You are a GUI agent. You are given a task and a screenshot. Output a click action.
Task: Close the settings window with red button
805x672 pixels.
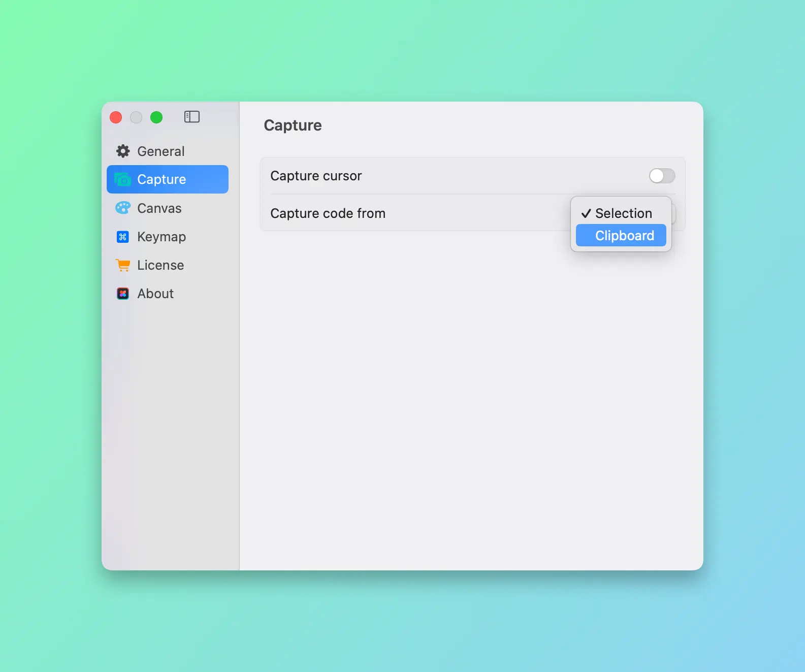point(116,117)
